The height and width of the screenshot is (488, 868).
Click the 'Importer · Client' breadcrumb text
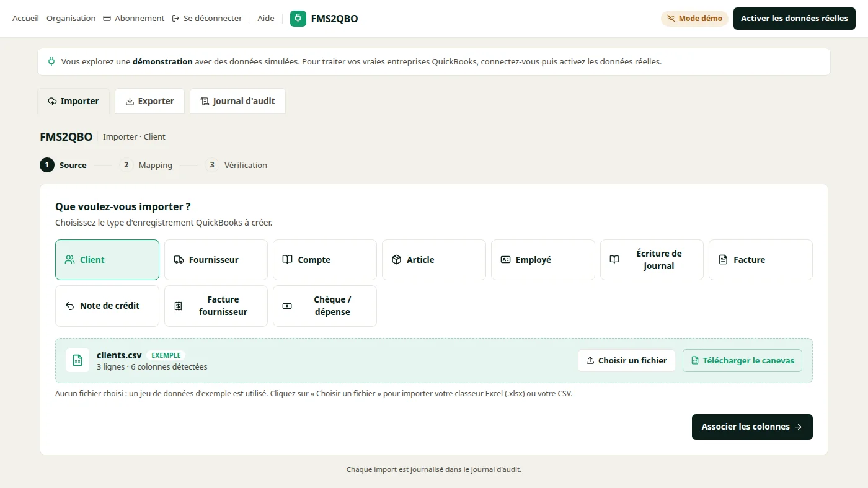(134, 136)
